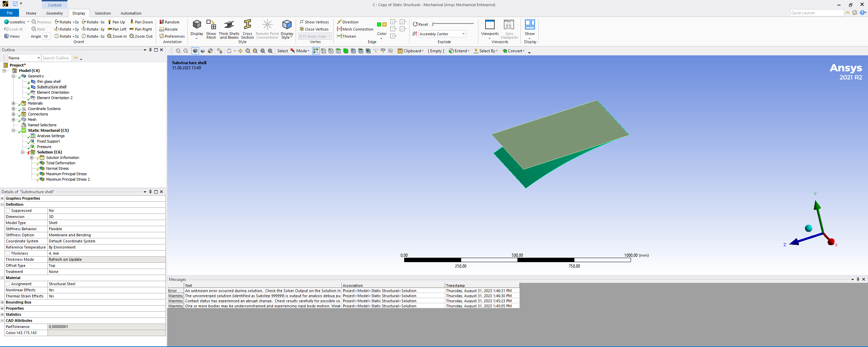Click the Viewports icon
Image resolution: width=868 pixels, height=347 pixels.
pyautogui.click(x=490, y=25)
